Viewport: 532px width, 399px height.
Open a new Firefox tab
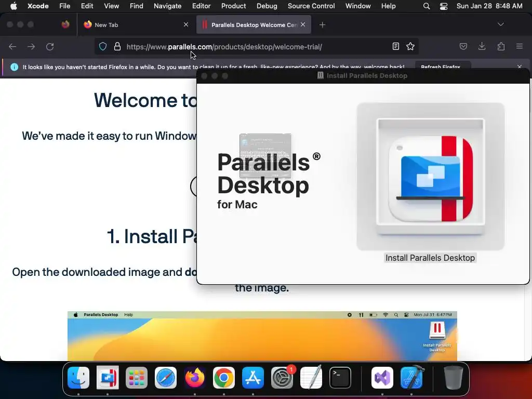coord(322,25)
